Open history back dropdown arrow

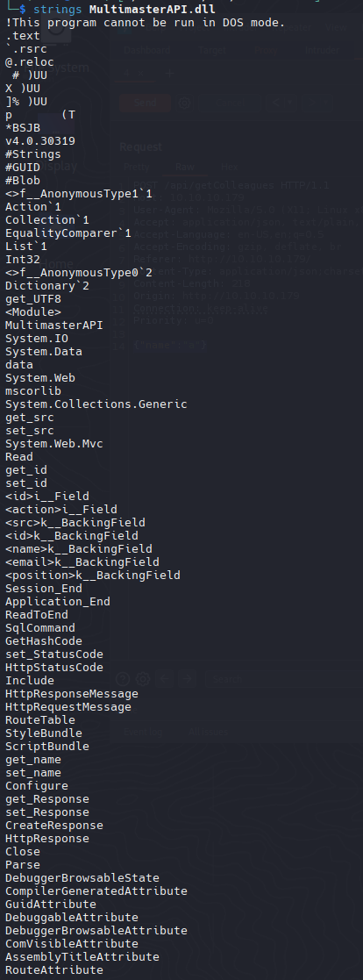tap(288, 104)
